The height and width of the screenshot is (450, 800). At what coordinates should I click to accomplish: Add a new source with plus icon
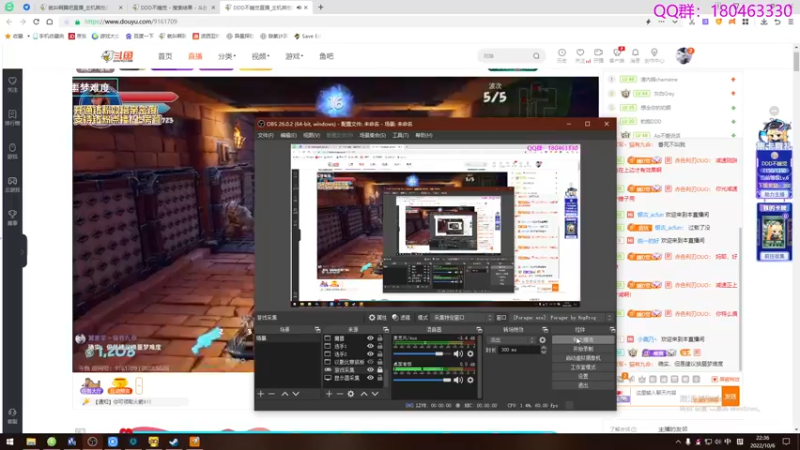(329, 394)
